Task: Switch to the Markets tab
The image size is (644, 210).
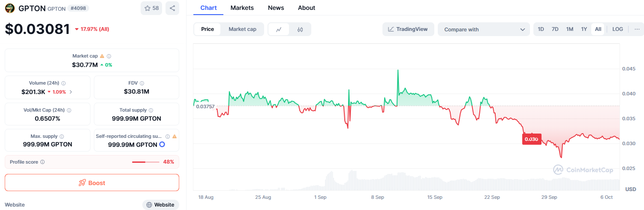Action: (x=242, y=8)
